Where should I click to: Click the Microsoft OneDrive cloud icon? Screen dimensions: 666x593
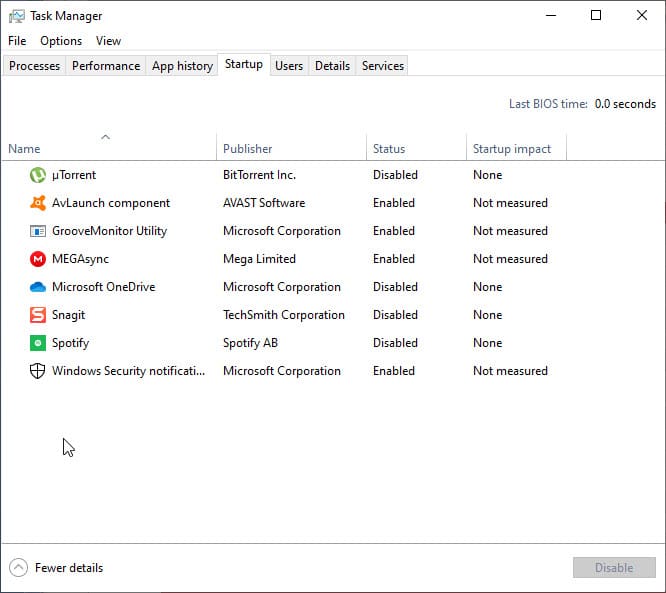[x=38, y=287]
